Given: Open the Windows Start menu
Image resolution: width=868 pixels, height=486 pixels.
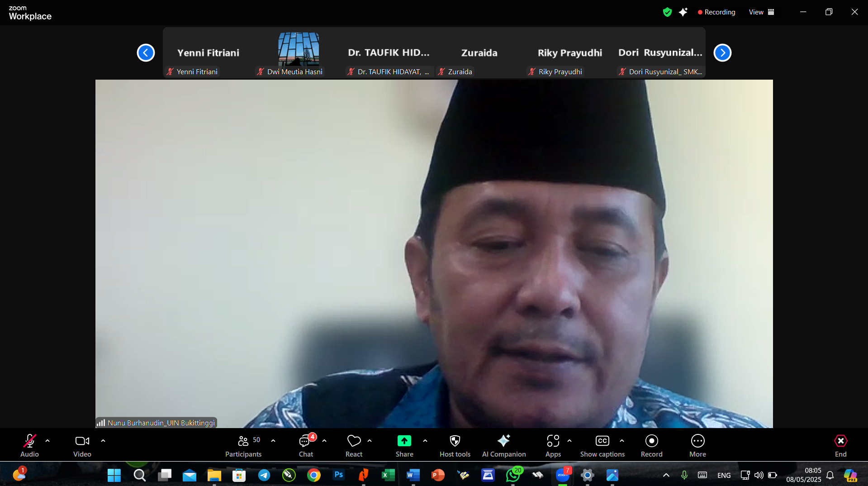Looking at the screenshot, I should point(114,475).
